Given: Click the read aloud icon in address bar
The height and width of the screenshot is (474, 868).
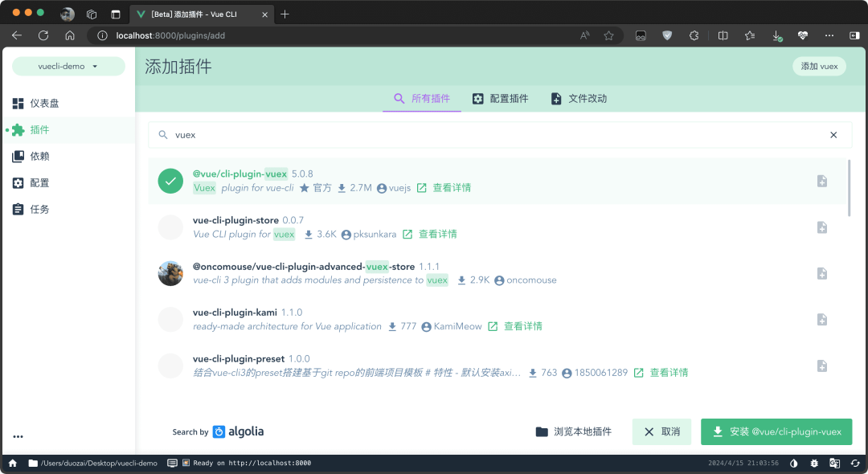Looking at the screenshot, I should 584,35.
